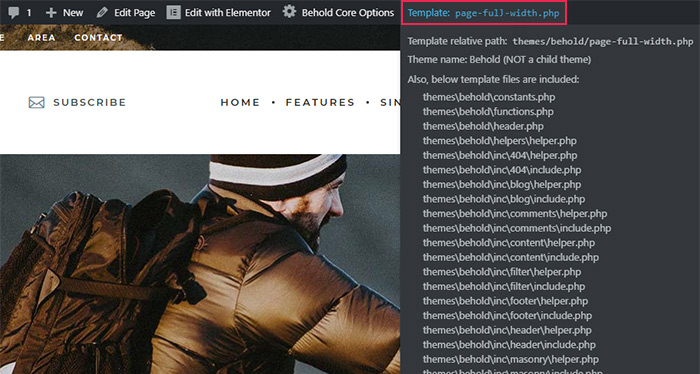The width and height of the screenshot is (700, 374).
Task: Select themes\behold\functions.php entry
Action: tap(488, 112)
